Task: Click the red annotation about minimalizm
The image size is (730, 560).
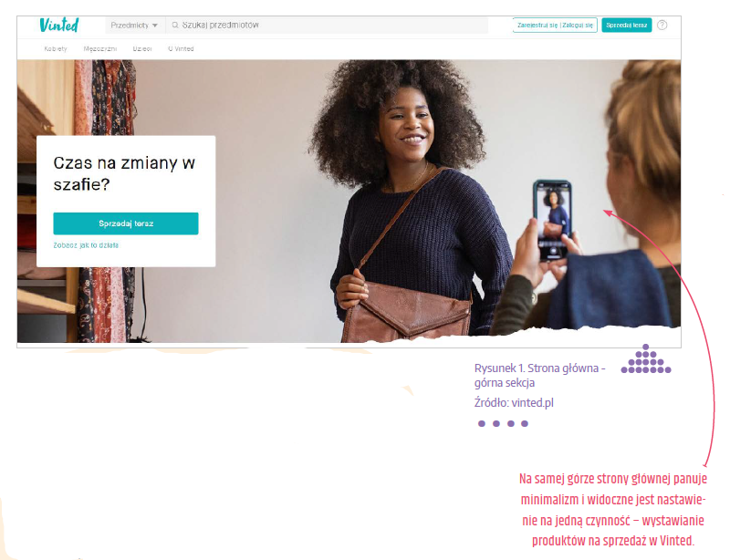Action: click(x=613, y=510)
